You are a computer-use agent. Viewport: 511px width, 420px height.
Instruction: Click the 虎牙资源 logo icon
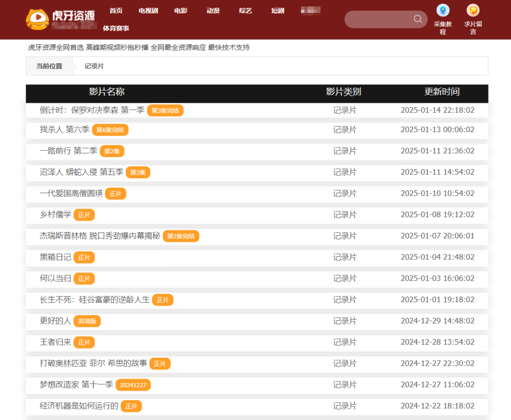pos(37,19)
